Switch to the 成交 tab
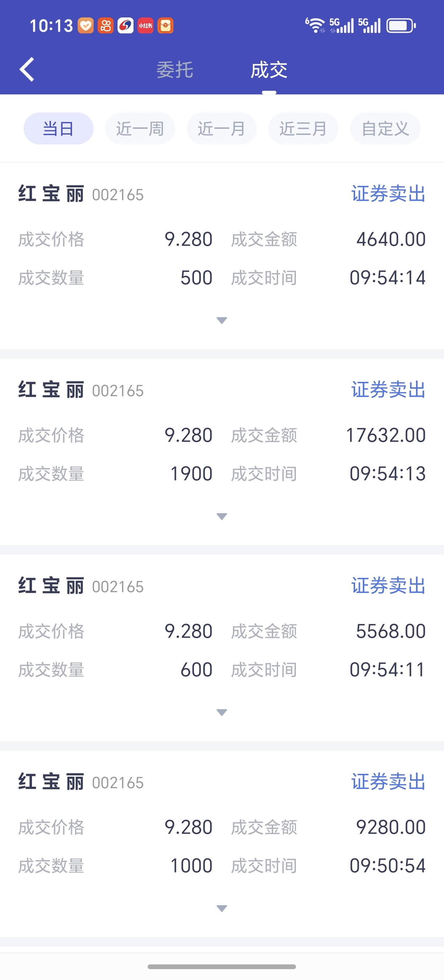Viewport: 444px width, 980px height. [269, 70]
